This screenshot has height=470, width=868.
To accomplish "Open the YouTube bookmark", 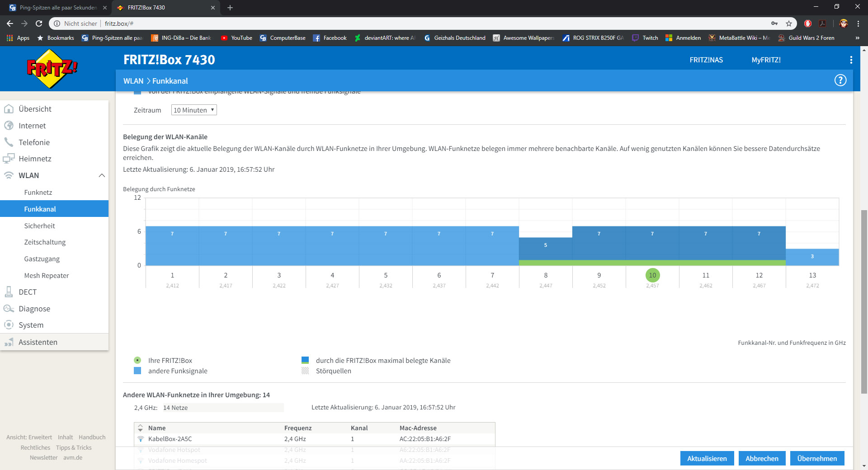I will pyautogui.click(x=236, y=38).
